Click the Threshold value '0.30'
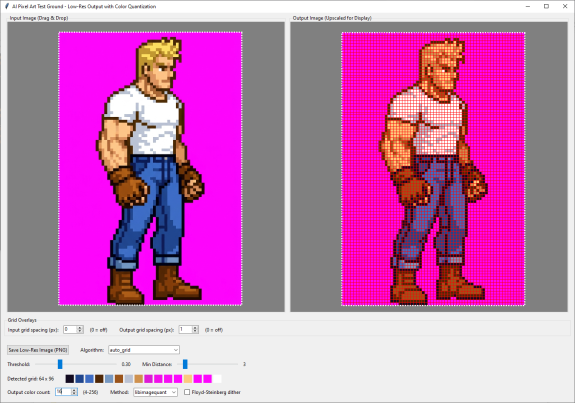This screenshot has width=575, height=403. point(126,364)
